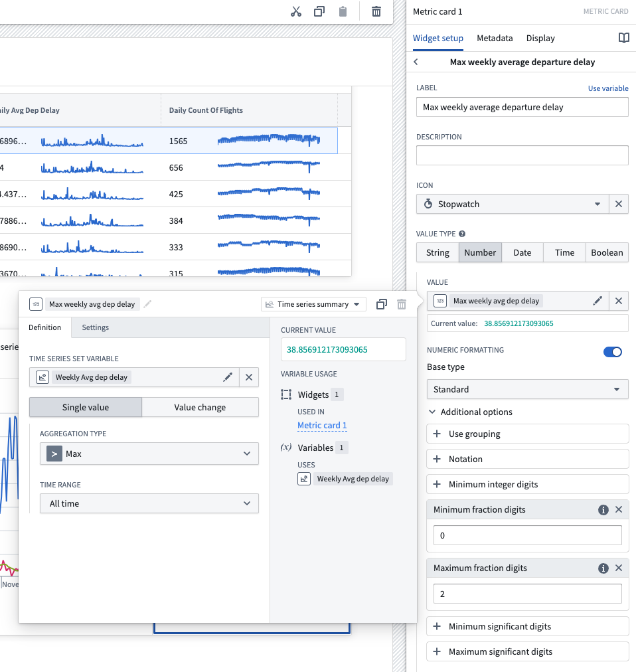Screen dimensions: 636x672
Task: Remove the Max weekly avg dep delay value
Action: click(x=619, y=301)
